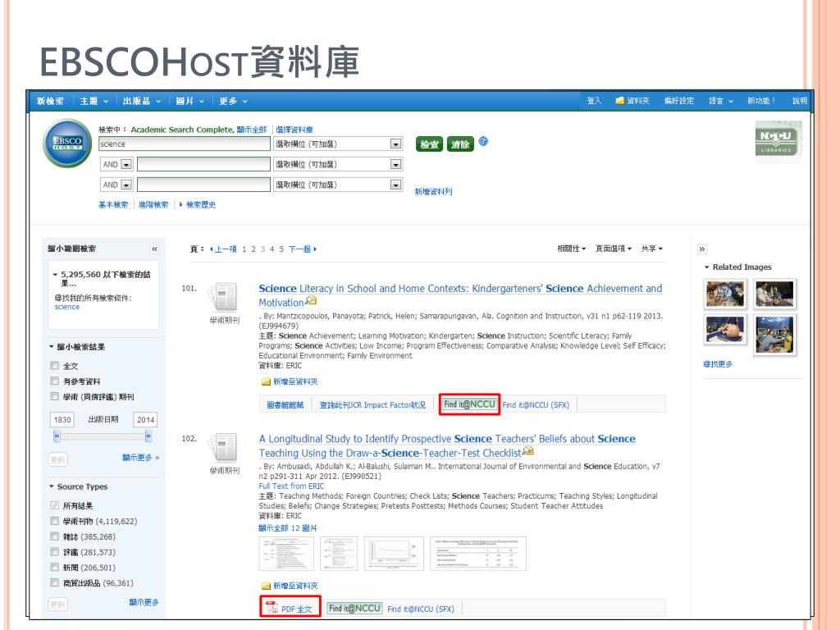Open PDF 全文 for result 102

coord(290,609)
